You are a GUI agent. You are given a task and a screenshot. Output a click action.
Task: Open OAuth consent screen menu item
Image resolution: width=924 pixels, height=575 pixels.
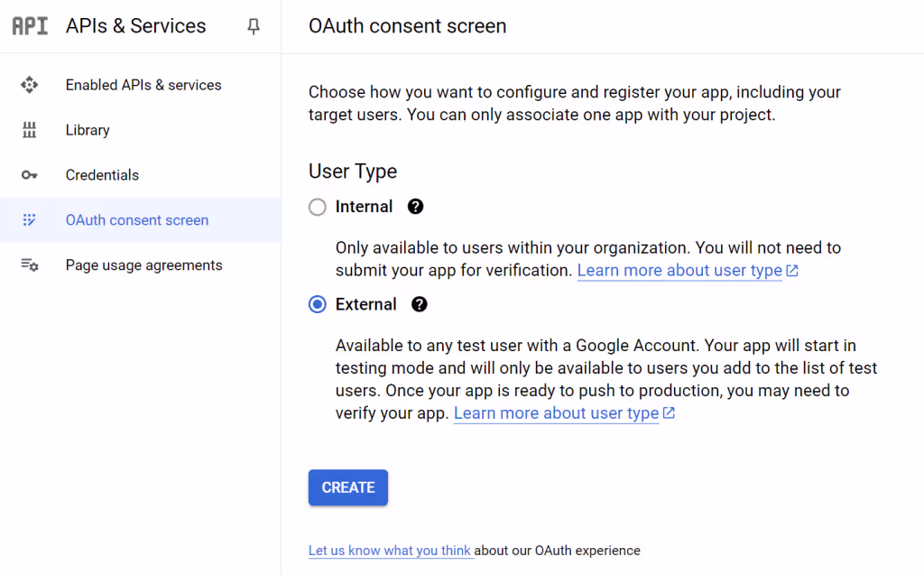(140, 220)
